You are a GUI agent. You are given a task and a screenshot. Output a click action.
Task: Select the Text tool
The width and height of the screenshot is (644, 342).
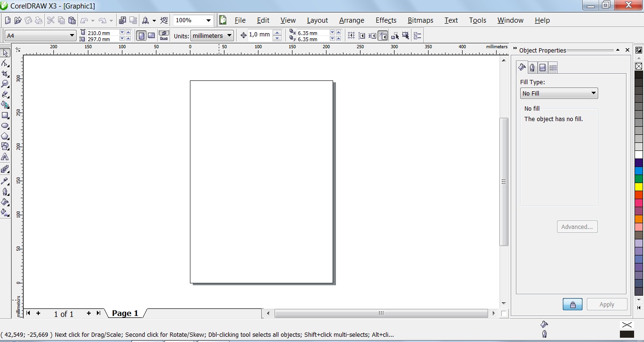(5, 157)
